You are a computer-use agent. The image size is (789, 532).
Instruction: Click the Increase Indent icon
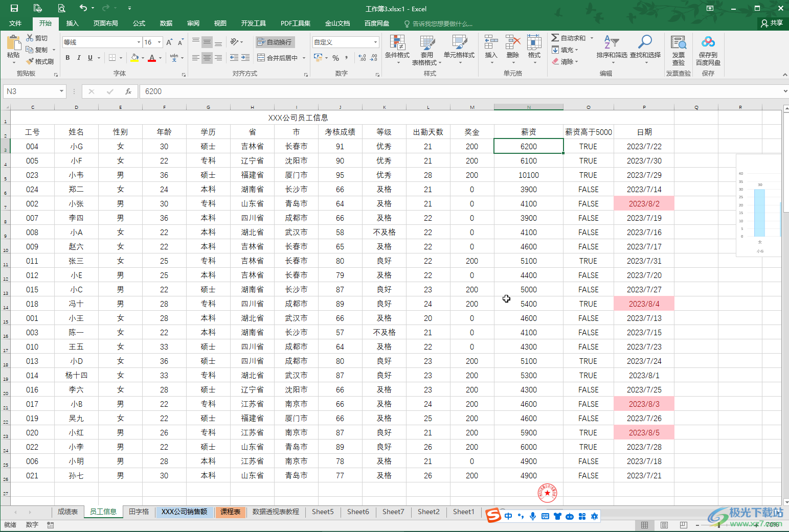click(x=245, y=58)
